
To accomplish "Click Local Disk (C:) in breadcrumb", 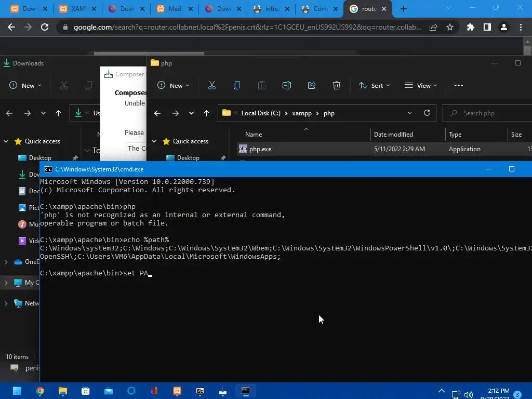I will tap(261, 113).
